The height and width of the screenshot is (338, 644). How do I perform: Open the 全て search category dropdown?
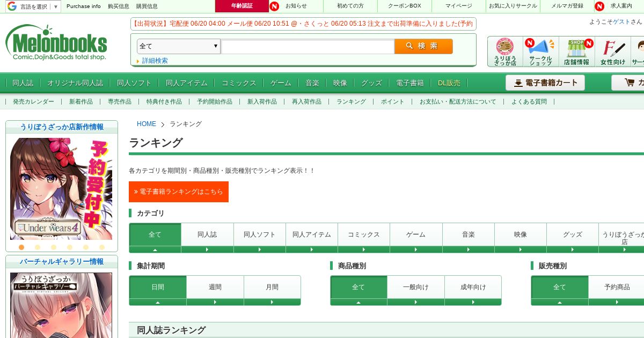click(179, 46)
